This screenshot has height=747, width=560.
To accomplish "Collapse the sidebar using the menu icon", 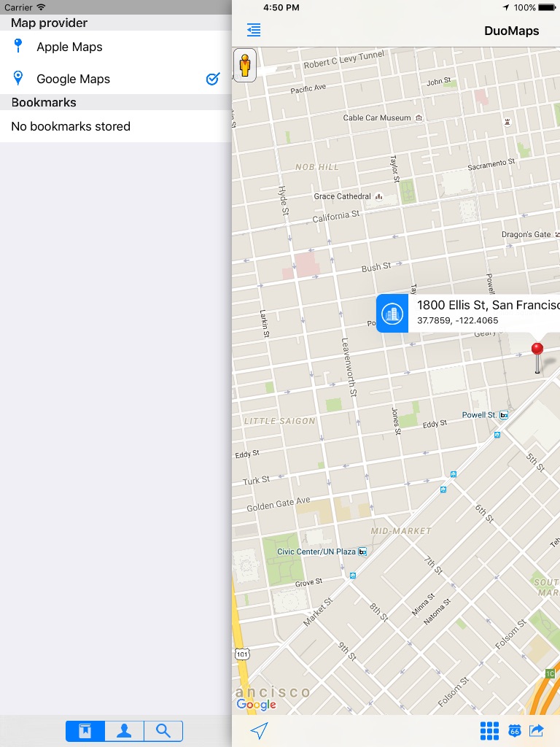I will tap(254, 30).
